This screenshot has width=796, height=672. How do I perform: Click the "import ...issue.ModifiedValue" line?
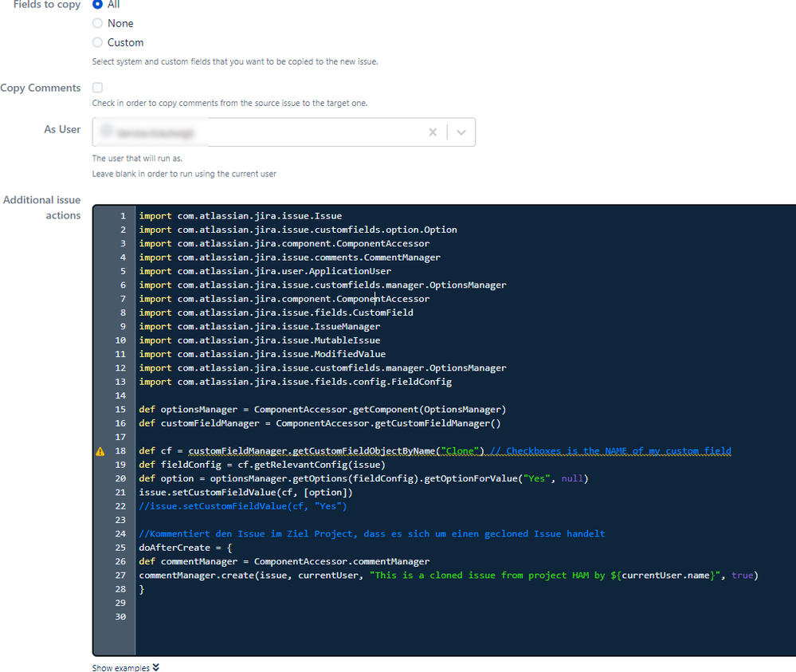[262, 354]
